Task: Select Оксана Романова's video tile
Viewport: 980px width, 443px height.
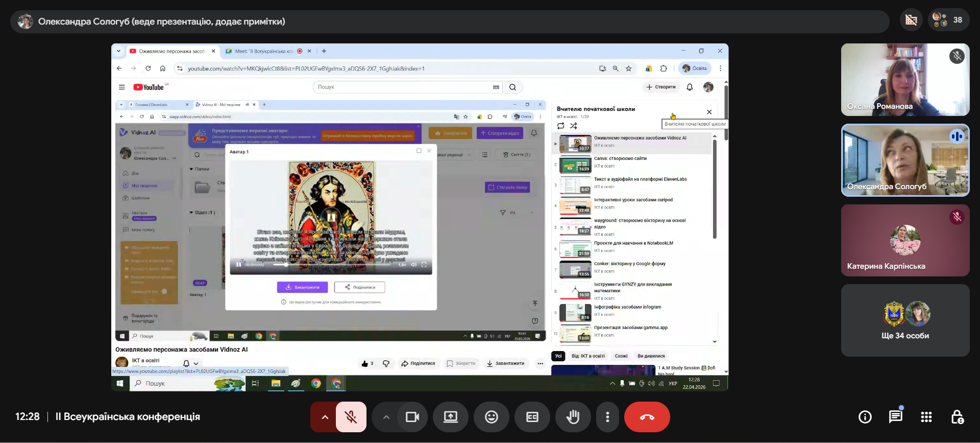Action: point(905,79)
